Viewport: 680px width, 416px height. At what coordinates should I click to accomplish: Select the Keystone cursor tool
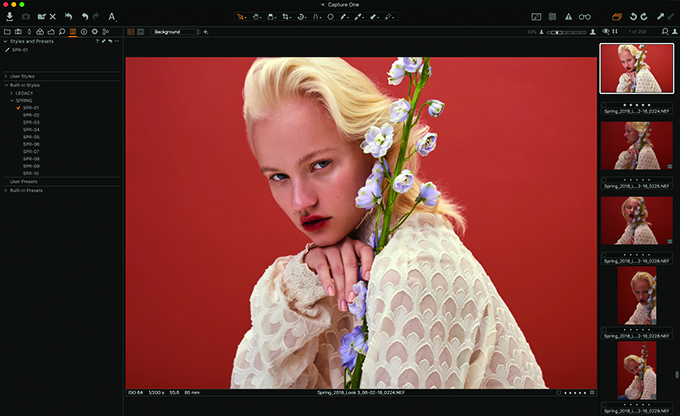317,17
